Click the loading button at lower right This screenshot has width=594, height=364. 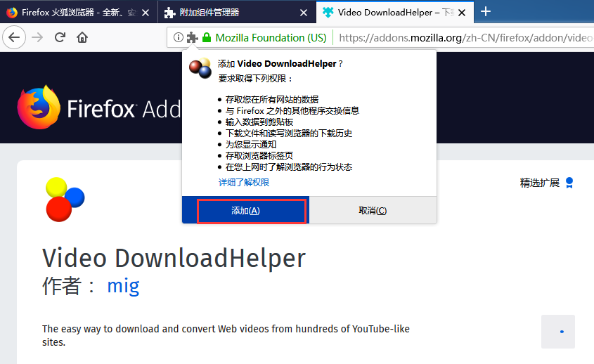[558, 332]
